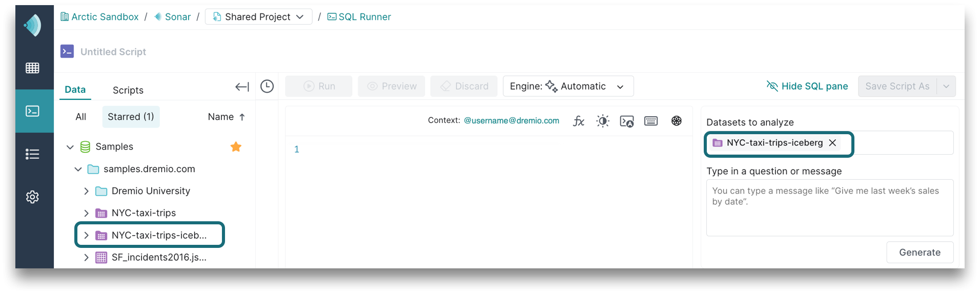Open the functions fx icon

point(579,121)
